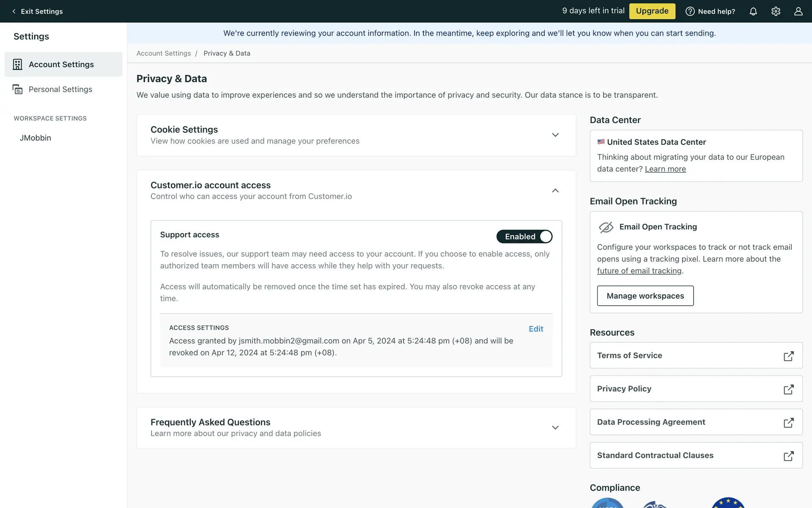Follow the future of email tracking link
Screen dimensions: 812x508
click(639, 271)
